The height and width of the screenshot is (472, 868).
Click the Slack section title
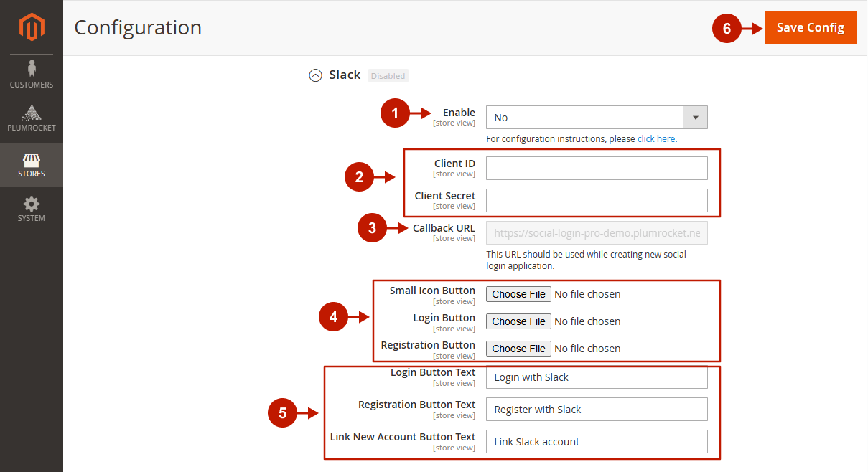345,75
